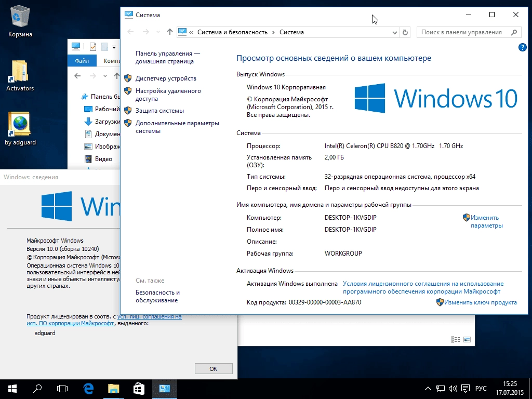Select 'Рабочий стол' in Explorer sidebar
Screen dimensions: 532x399
pos(102,109)
